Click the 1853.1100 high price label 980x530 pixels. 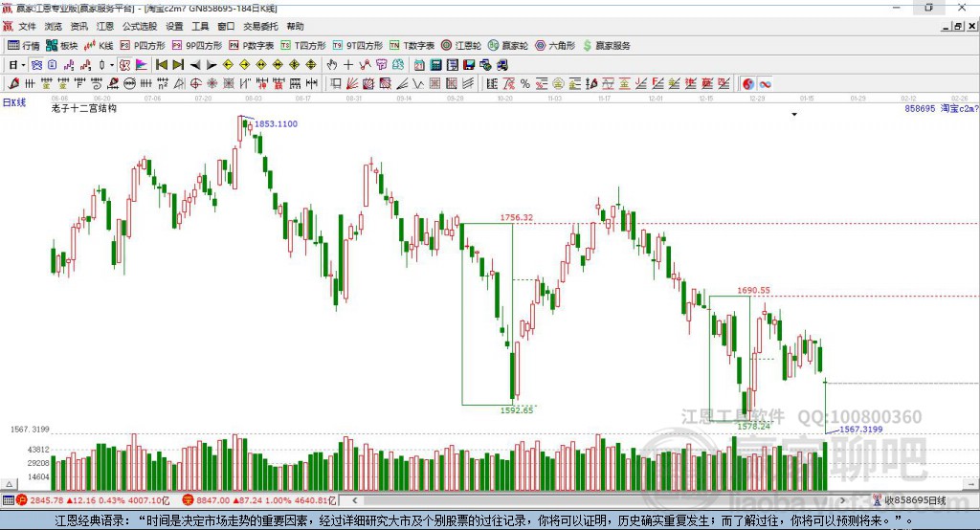coord(276,123)
